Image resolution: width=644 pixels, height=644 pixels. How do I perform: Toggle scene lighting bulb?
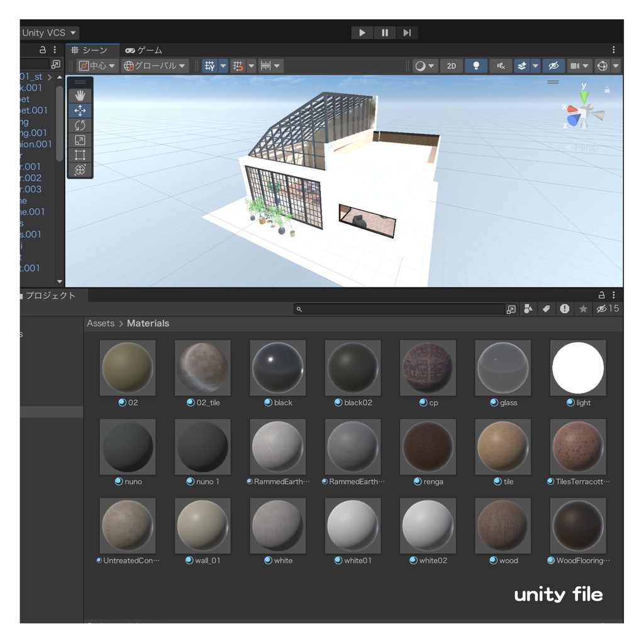[x=476, y=65]
